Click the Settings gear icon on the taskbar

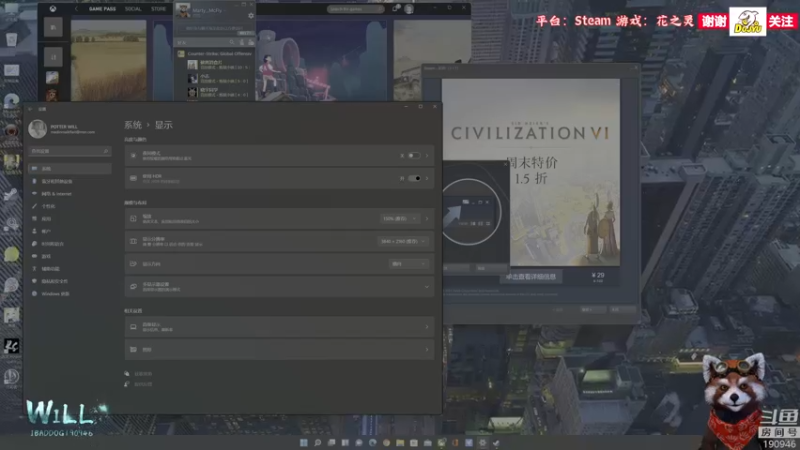pos(482,443)
